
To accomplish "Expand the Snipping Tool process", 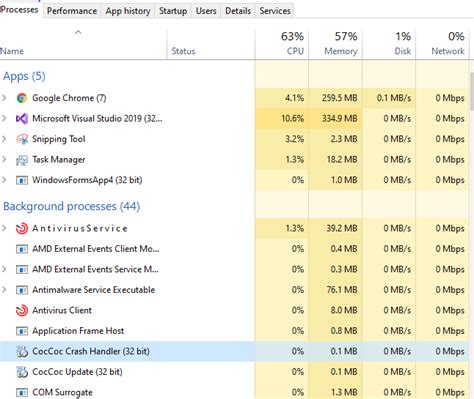I will (x=4, y=139).
